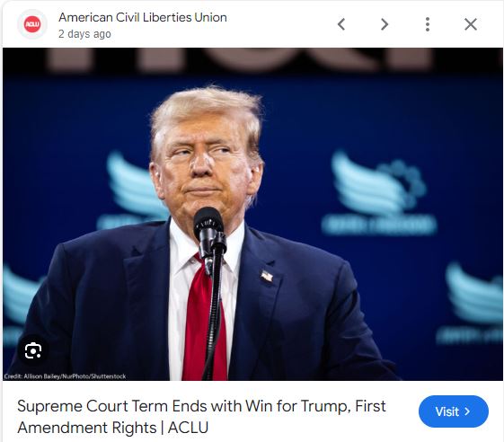Click the Visit button
The image size is (504, 442).
pos(454,411)
